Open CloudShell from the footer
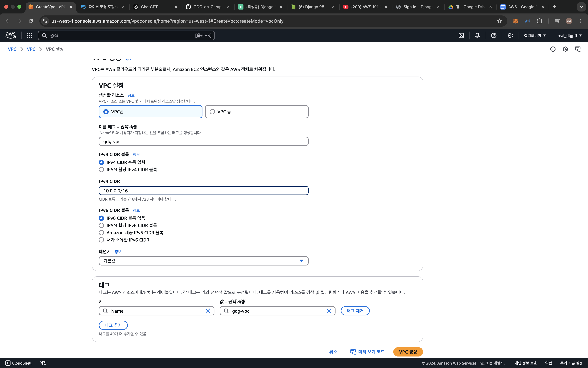Image resolution: width=588 pixels, height=368 pixels. click(x=19, y=363)
